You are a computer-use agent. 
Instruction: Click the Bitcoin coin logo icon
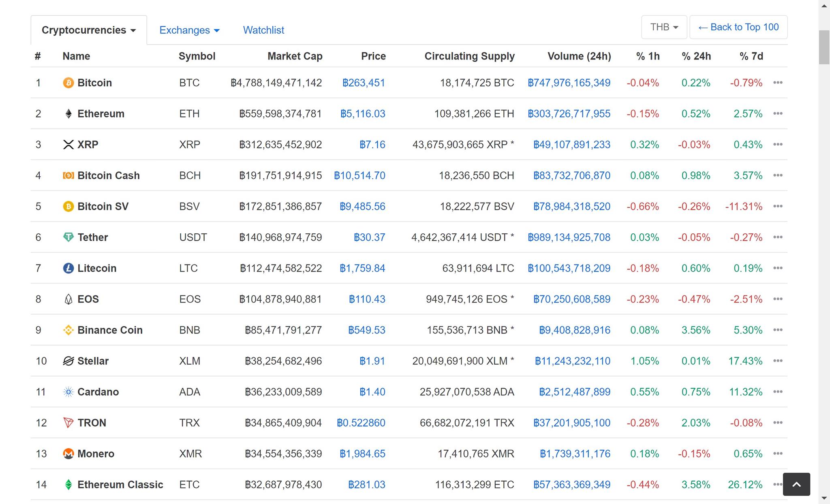coord(68,83)
